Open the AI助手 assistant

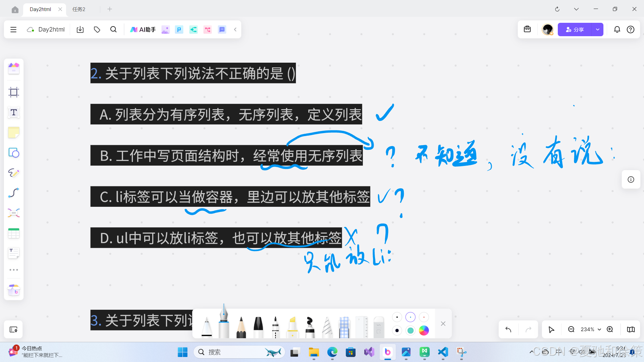click(x=143, y=29)
